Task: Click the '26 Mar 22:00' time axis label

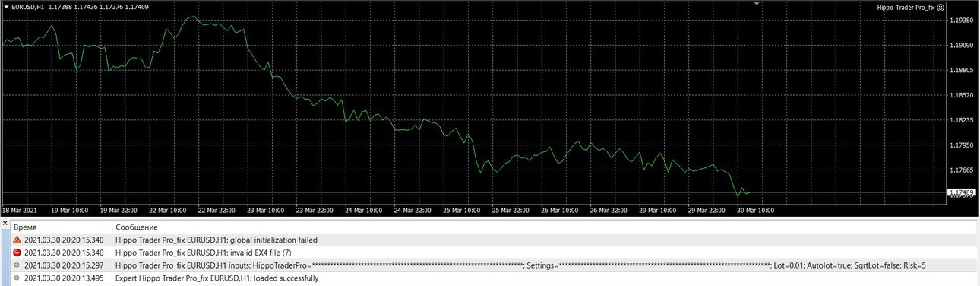Action: click(x=609, y=211)
